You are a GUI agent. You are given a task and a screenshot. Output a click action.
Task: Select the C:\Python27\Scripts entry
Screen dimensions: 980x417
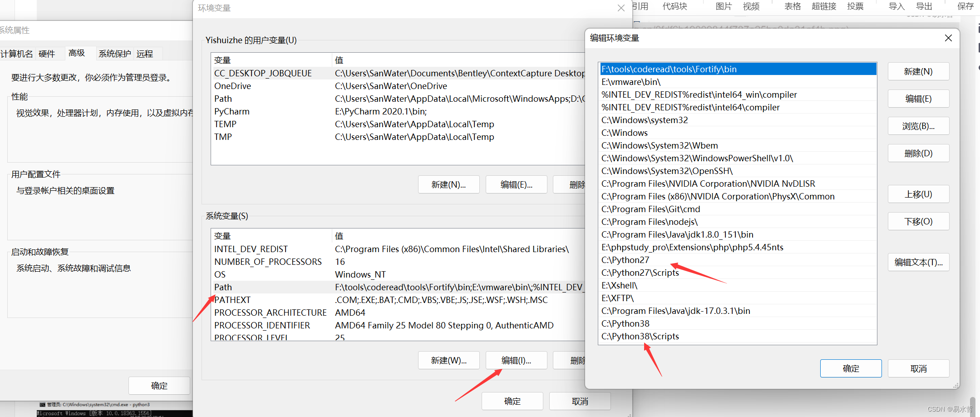(x=738, y=273)
